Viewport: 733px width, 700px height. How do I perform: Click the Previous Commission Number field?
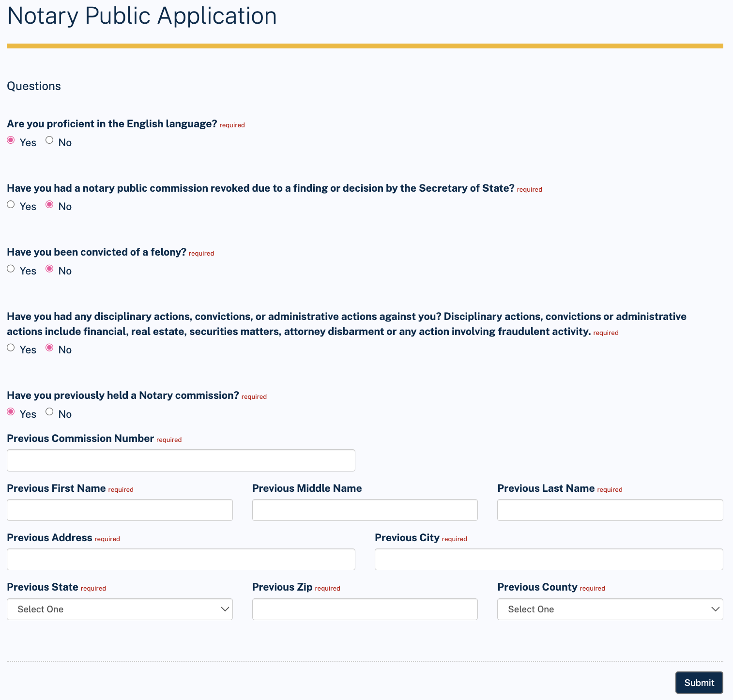(x=181, y=460)
